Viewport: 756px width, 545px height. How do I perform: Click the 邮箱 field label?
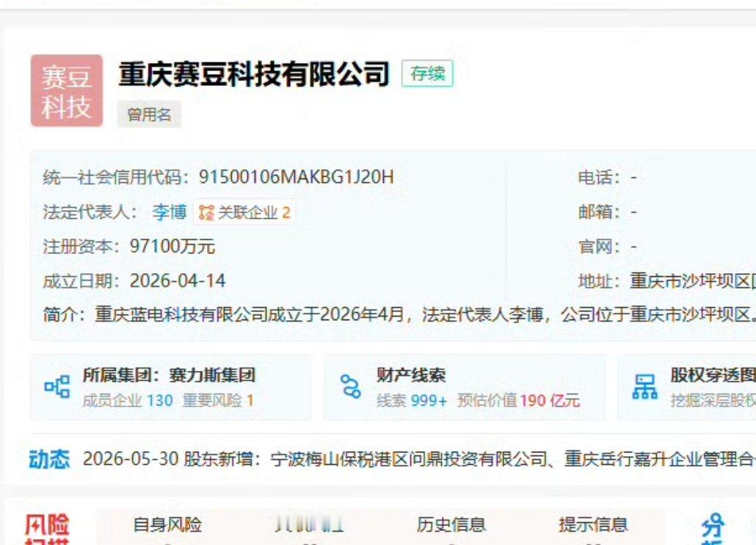[598, 212]
